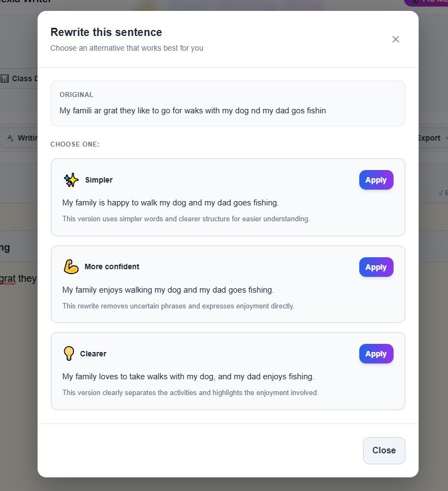
Task: Select the sentence "My family enjoys walking my dog"
Action: (x=168, y=290)
